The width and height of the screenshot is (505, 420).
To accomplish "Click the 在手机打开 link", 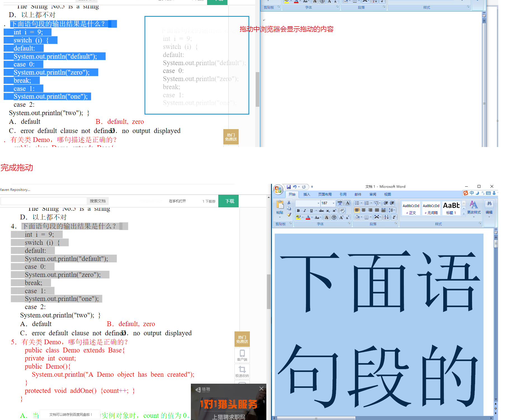I will [x=177, y=201].
